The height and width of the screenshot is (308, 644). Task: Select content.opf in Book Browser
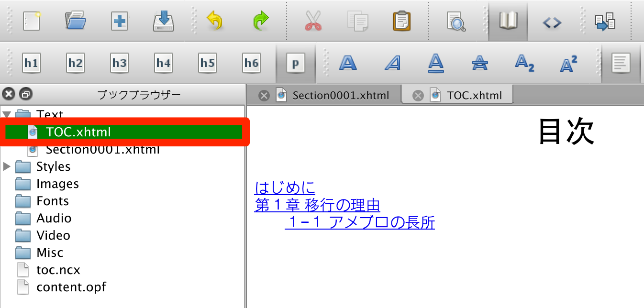click(71, 287)
